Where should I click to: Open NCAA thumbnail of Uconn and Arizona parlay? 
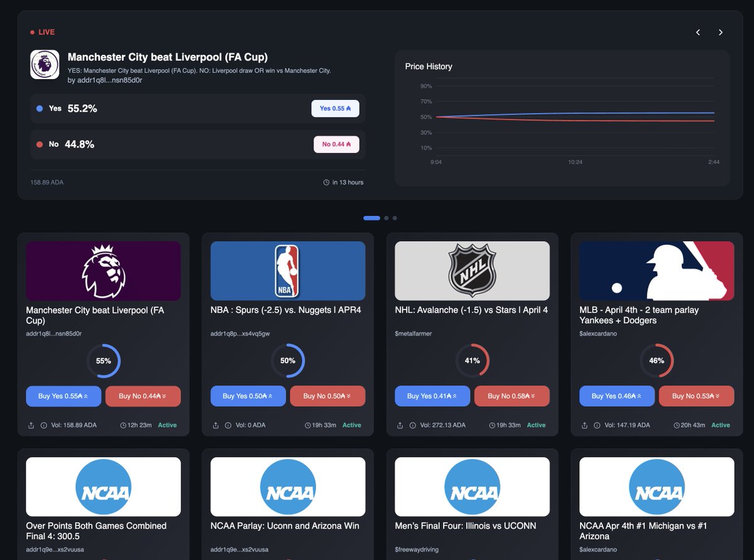(288, 487)
